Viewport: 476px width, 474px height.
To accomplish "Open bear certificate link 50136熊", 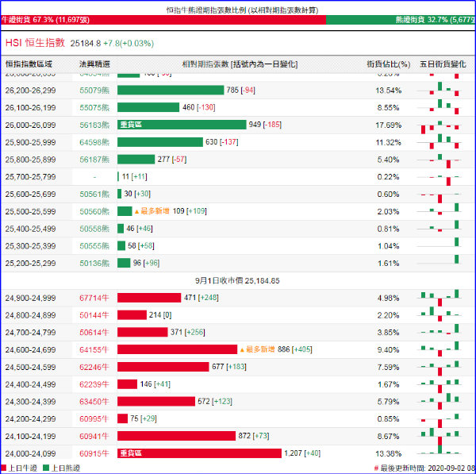I will click(94, 263).
